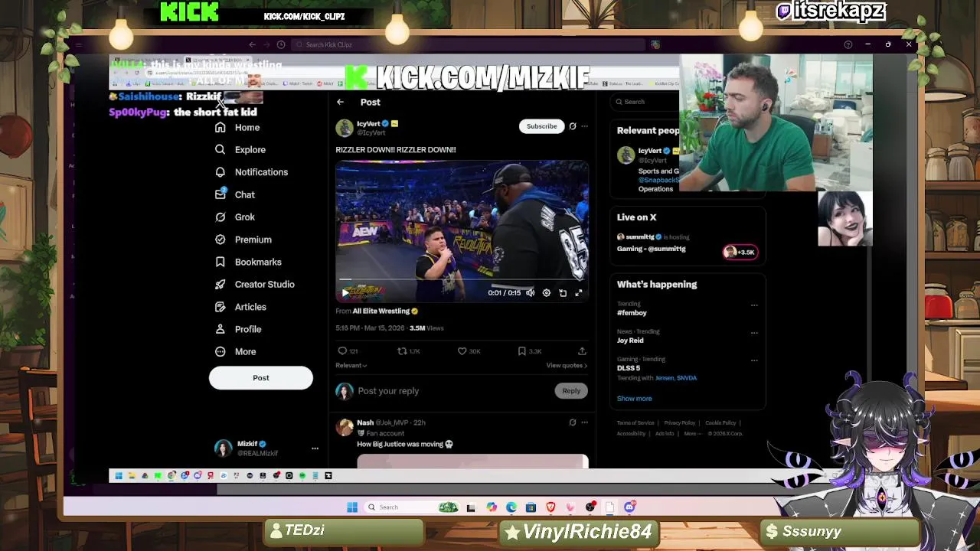The width and height of the screenshot is (980, 551).
Task: Click the Search Kick Clipz address bar
Action: pos(467,44)
